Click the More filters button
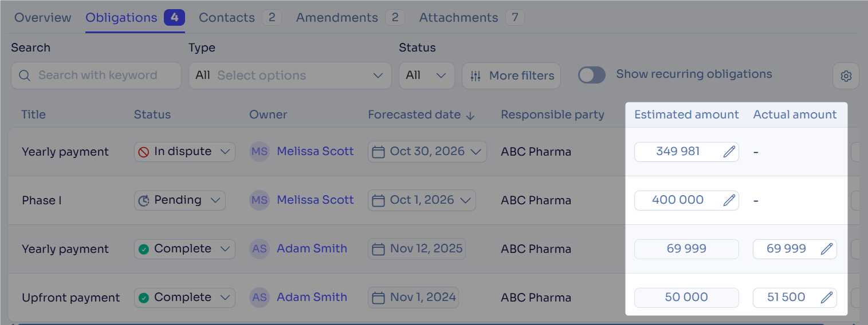 pos(511,76)
